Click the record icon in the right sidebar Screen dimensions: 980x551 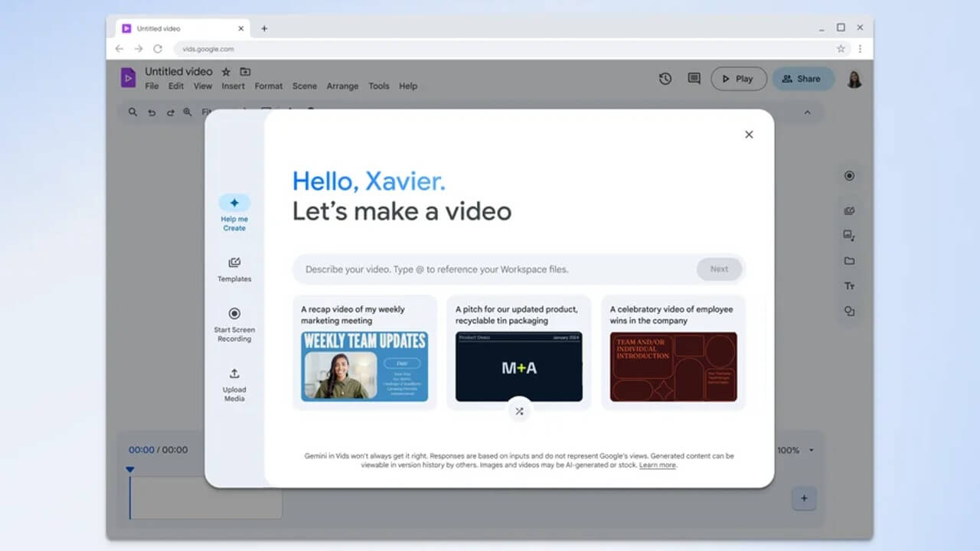pos(849,175)
